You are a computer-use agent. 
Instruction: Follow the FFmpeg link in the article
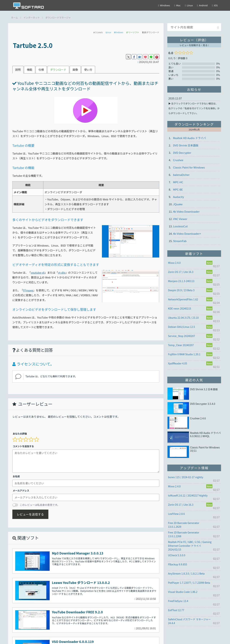pos(28,290)
